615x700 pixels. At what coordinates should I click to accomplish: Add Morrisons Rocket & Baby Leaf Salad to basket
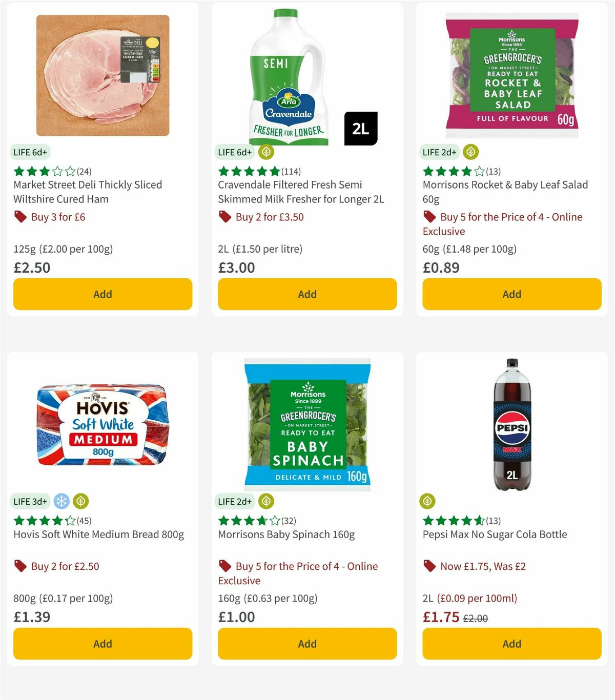pos(511,294)
